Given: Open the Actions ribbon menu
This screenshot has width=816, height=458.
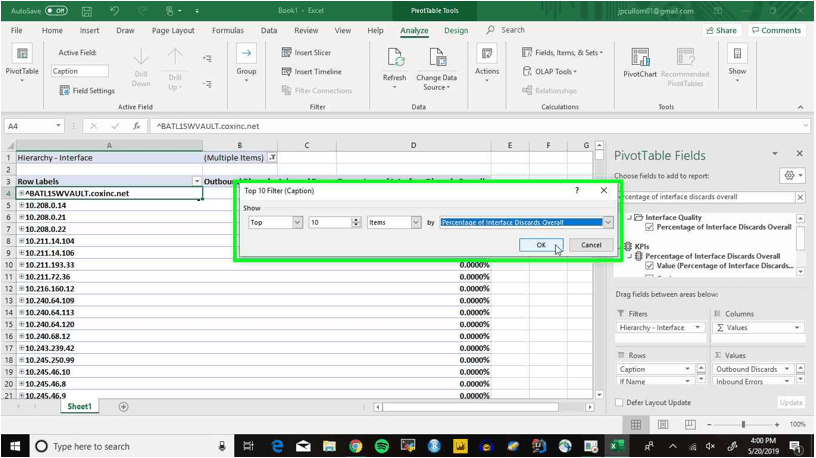Looking at the screenshot, I should coord(487,63).
